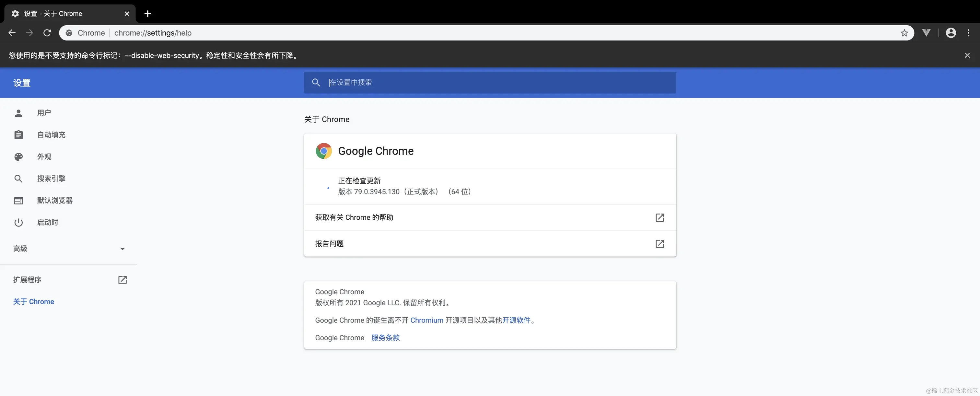This screenshot has height=396, width=980.
Task: Click the 报告问题 external link icon
Action: click(x=660, y=243)
